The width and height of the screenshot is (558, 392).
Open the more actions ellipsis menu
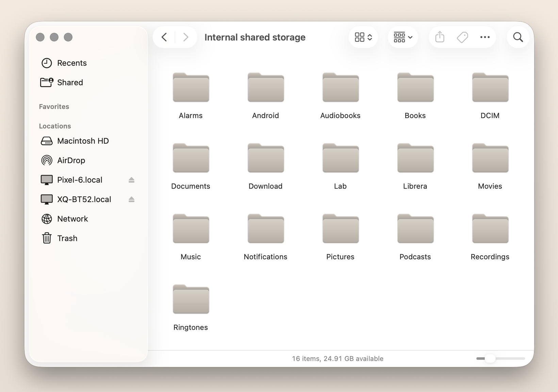coord(485,37)
